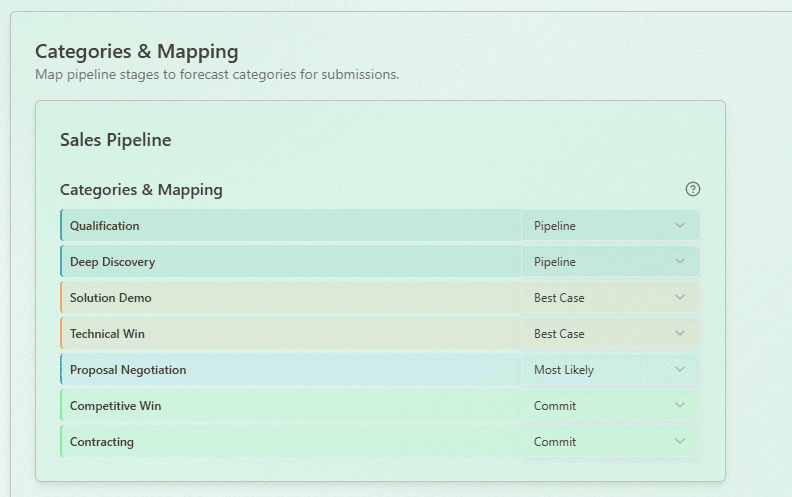This screenshot has width=792, height=497.
Task: Click the Sales Pipeline heading
Action: [116, 140]
